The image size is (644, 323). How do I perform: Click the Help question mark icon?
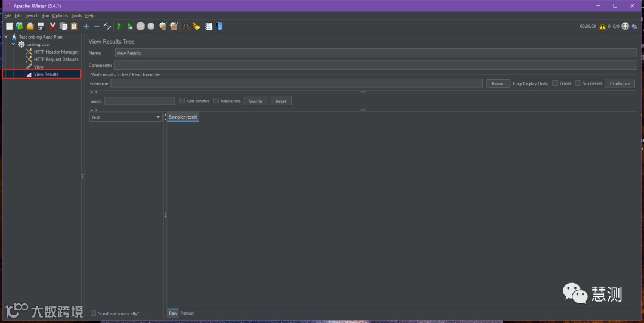[219, 26]
